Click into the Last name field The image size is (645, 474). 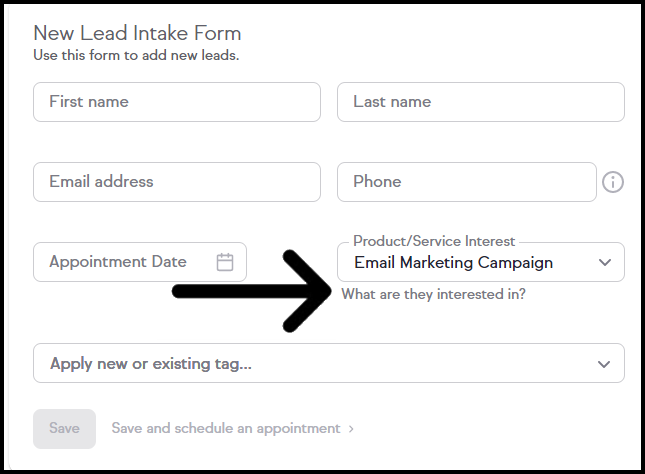coord(480,102)
